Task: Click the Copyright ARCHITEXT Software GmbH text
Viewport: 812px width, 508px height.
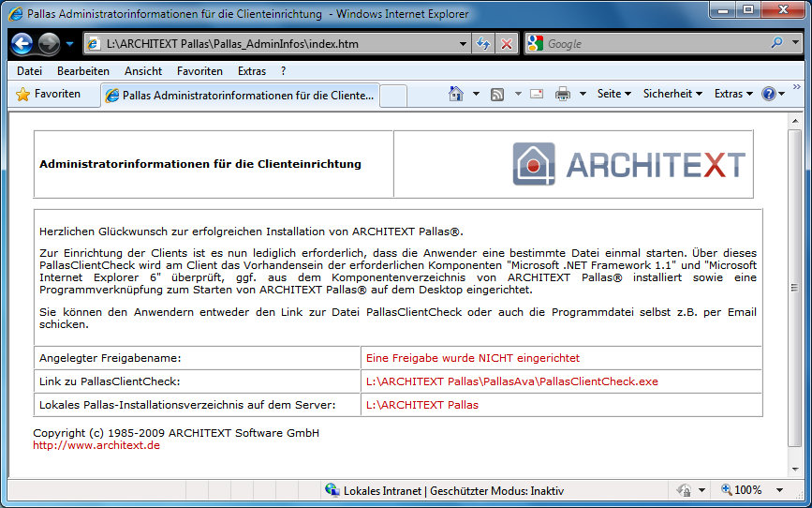Action: [176, 433]
